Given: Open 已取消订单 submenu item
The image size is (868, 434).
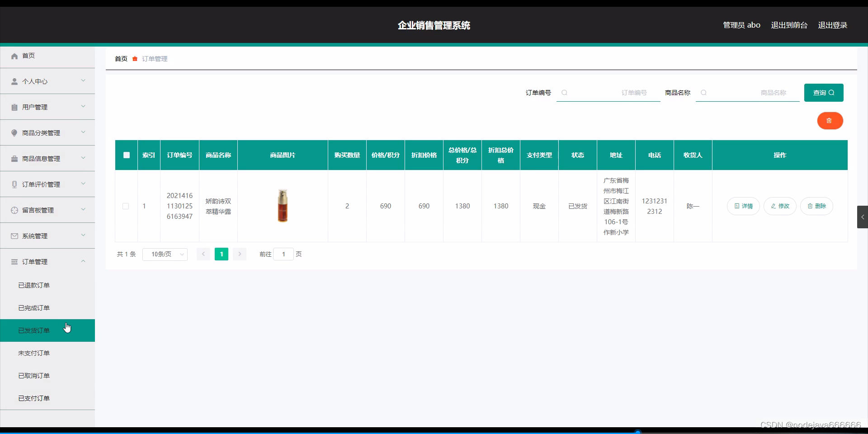Looking at the screenshot, I should tap(47, 376).
